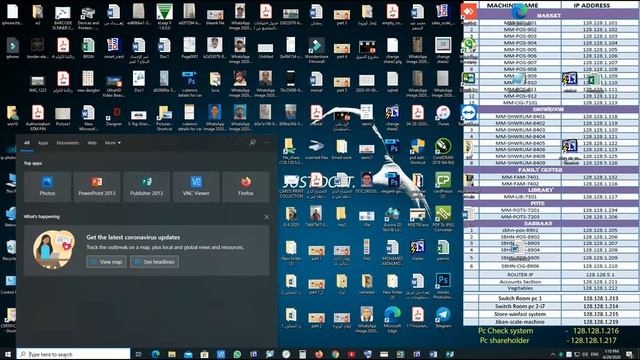The height and width of the screenshot is (360, 640).
Task: Open the Action Center notifications icon
Action: pos(629,354)
